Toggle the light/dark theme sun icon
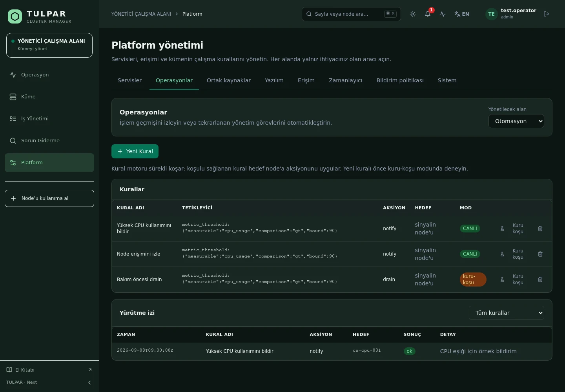The height and width of the screenshot is (392, 565). (x=413, y=14)
